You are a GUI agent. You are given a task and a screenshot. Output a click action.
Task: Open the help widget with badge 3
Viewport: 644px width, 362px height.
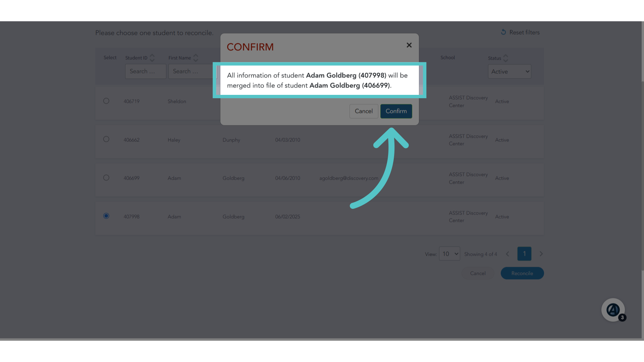click(x=613, y=310)
